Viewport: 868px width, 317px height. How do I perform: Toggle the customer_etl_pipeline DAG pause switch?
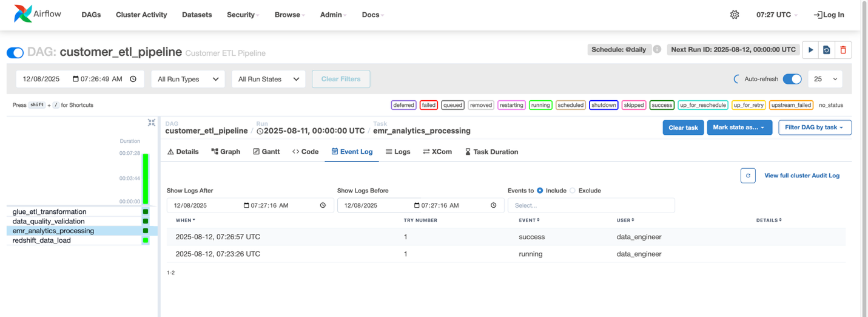tap(15, 53)
